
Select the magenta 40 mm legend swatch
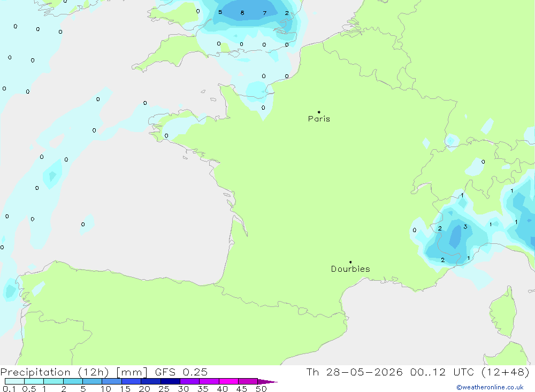[x=228, y=381]
